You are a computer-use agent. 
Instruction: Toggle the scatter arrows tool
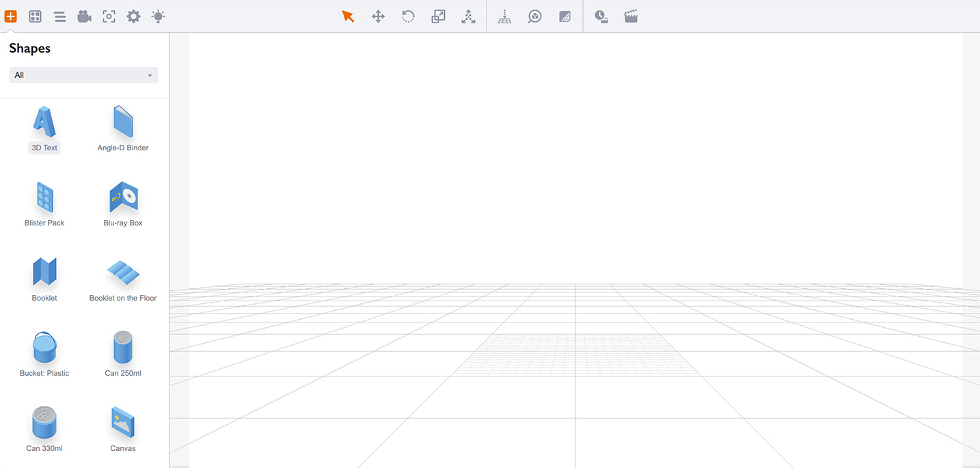468,16
